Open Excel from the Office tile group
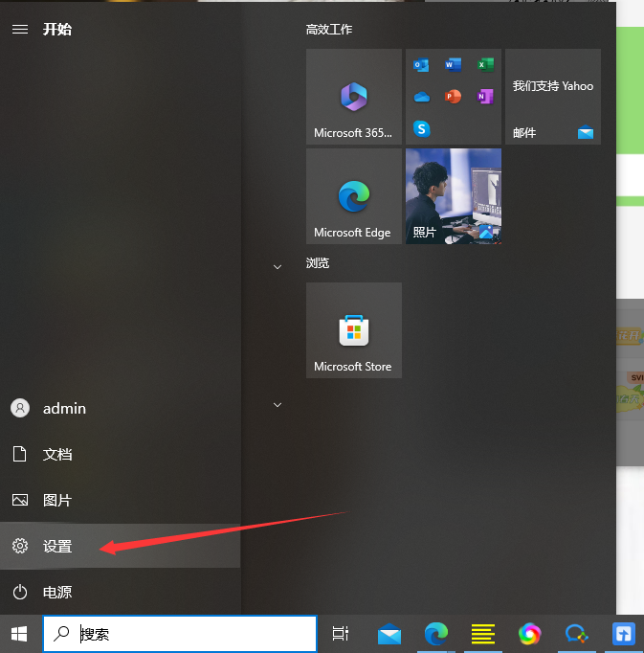 pyautogui.click(x=484, y=65)
